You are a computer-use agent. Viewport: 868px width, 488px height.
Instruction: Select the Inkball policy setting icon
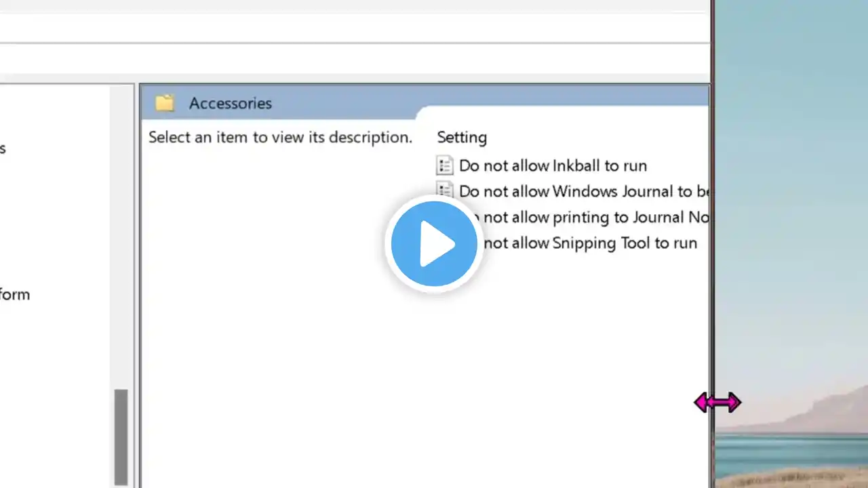coord(445,165)
